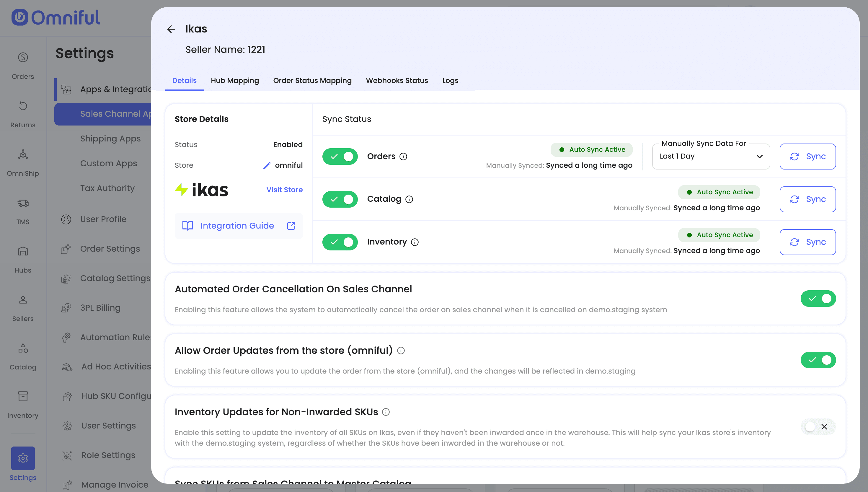This screenshot has width=868, height=492.
Task: Switch to the Hub Mapping tab
Action: tap(235, 80)
